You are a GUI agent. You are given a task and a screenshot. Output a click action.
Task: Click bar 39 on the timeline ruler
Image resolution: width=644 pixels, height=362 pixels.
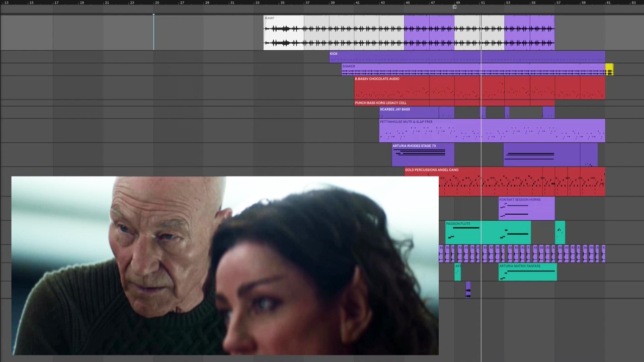(x=333, y=3)
